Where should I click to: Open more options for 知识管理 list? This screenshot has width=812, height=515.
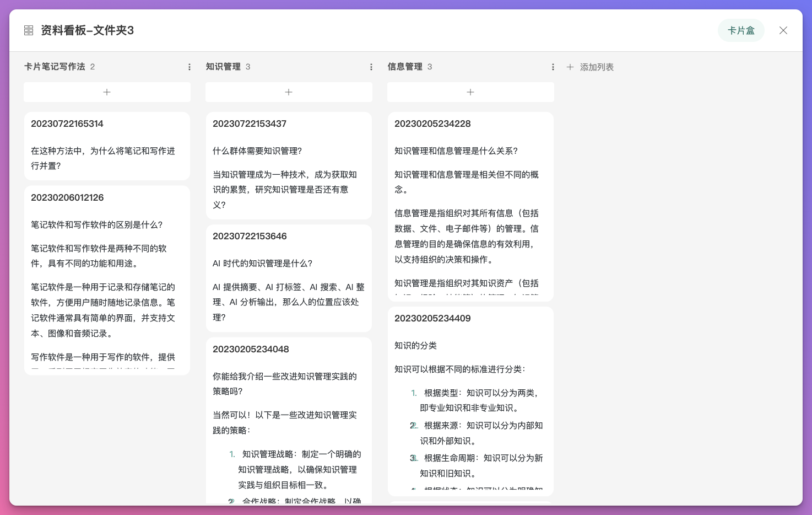click(371, 67)
